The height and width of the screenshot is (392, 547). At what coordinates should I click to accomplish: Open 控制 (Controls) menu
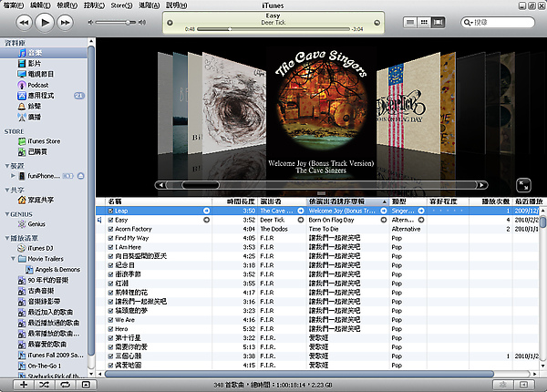point(94,5)
